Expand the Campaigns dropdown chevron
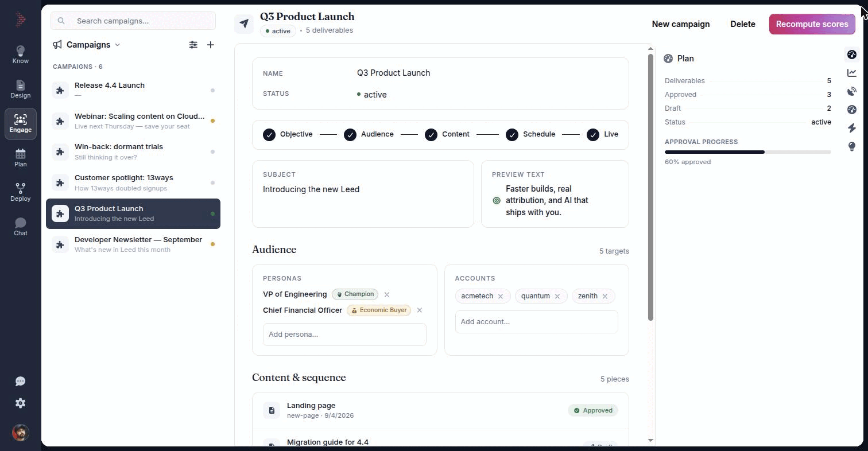Viewport: 868px width, 451px height. [118, 45]
